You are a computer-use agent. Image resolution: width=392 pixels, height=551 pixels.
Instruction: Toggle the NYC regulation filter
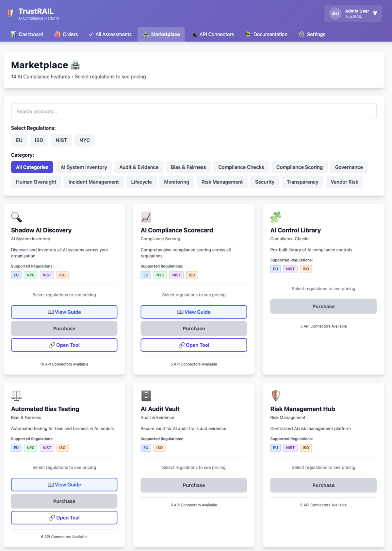(x=85, y=140)
